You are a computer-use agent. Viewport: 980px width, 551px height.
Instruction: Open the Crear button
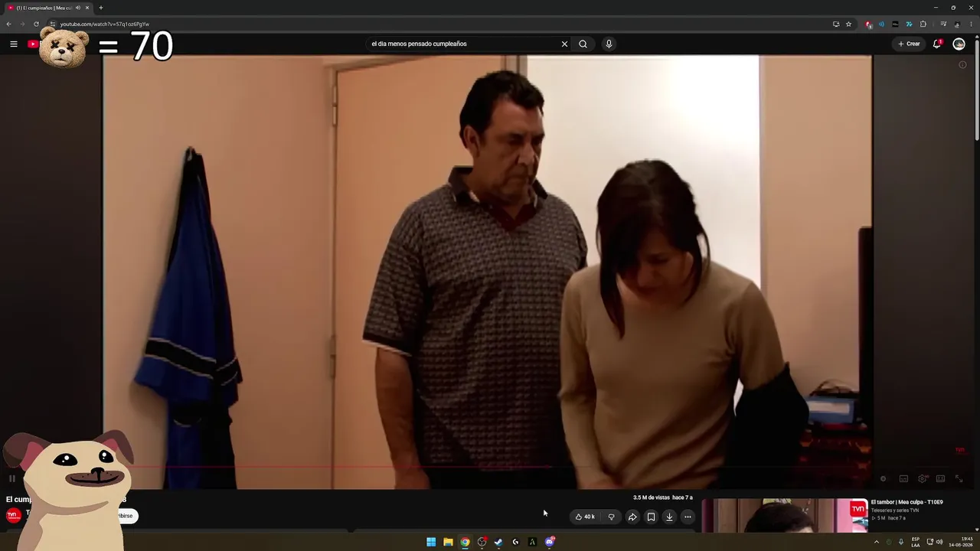[x=909, y=44]
